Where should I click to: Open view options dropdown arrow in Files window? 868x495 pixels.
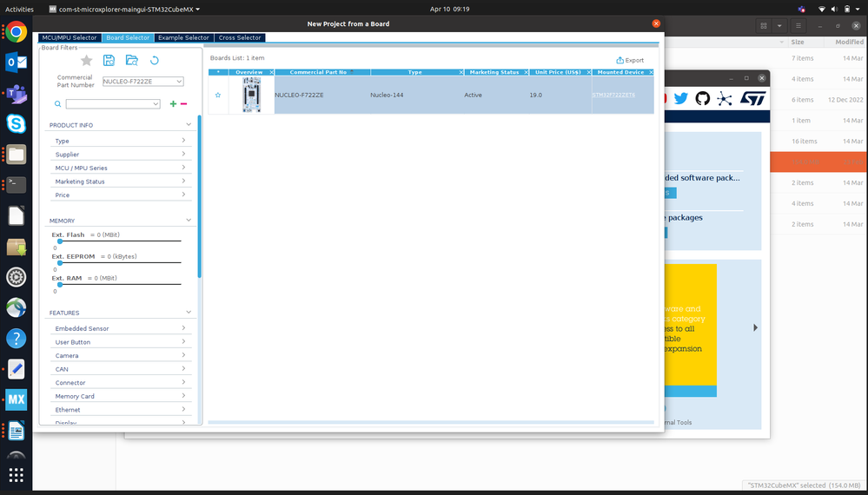779,26
